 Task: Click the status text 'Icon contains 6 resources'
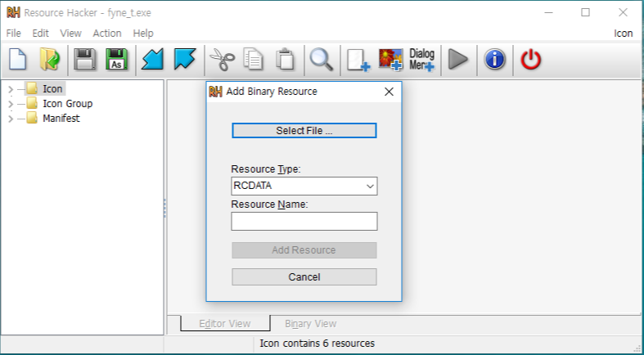point(317,343)
